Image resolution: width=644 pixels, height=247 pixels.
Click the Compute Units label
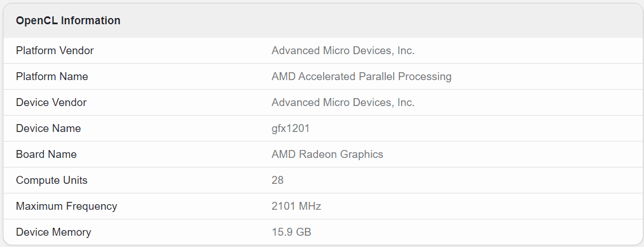coord(51,180)
